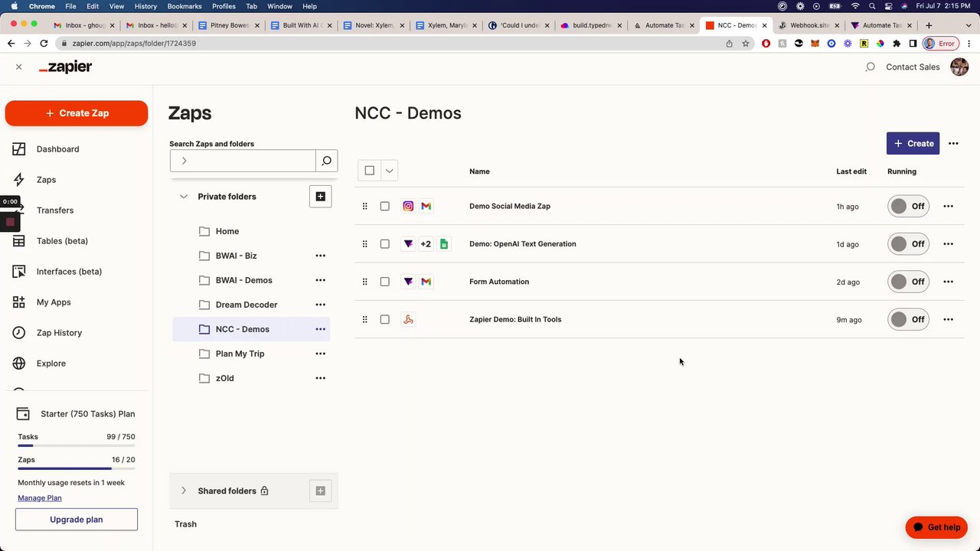
Task: Open Interfaces (beta) icon in sidebar
Action: [19, 272]
